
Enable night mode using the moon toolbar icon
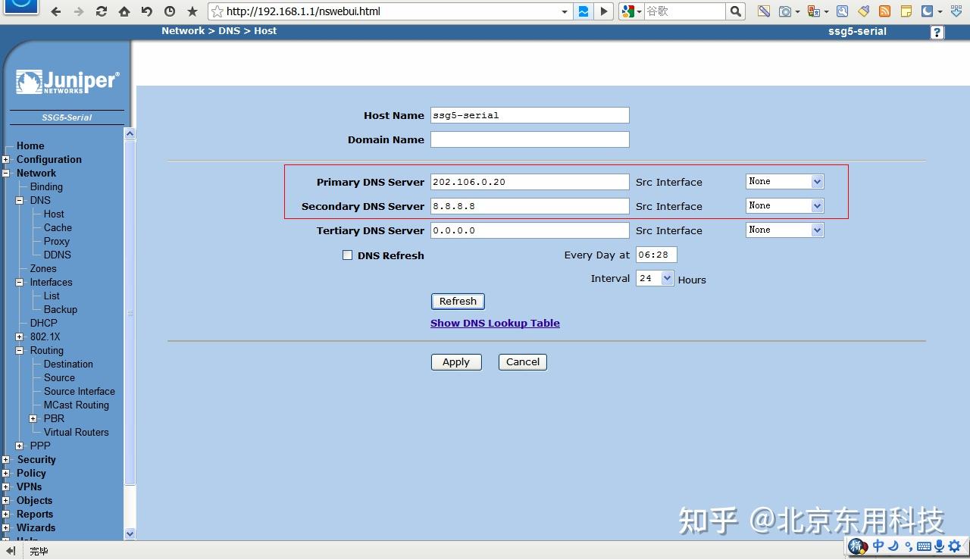(x=928, y=11)
